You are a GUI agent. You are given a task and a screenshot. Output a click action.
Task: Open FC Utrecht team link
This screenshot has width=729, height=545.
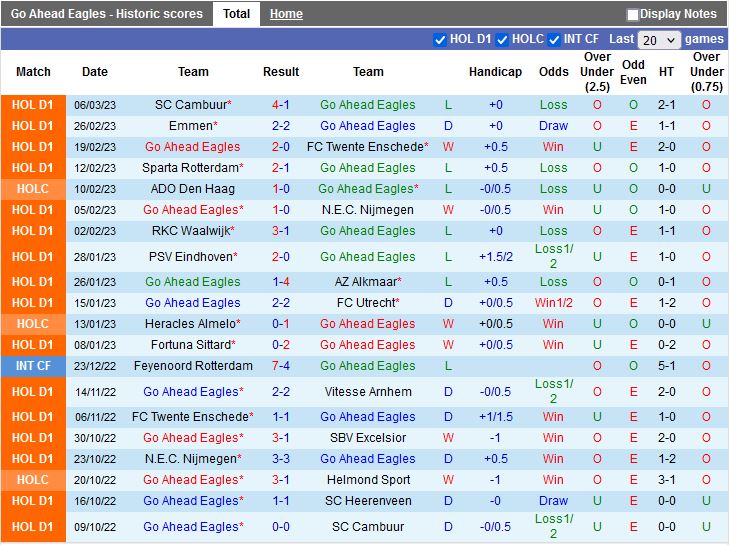[x=366, y=303]
